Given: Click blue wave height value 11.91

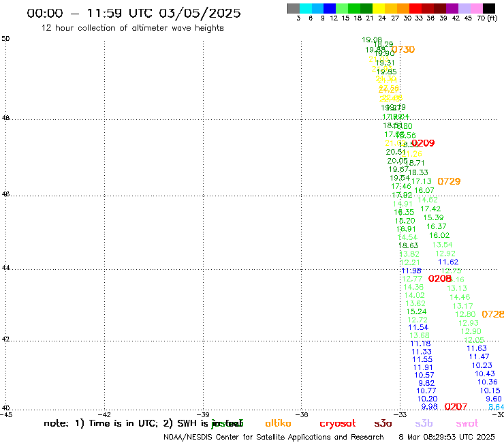Looking at the screenshot, I should click(x=423, y=368).
